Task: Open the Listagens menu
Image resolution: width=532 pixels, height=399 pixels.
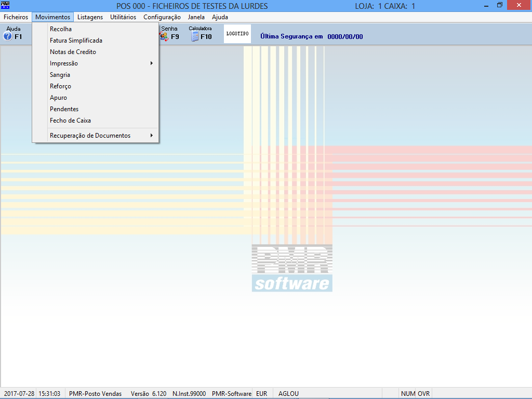Action: click(x=90, y=17)
